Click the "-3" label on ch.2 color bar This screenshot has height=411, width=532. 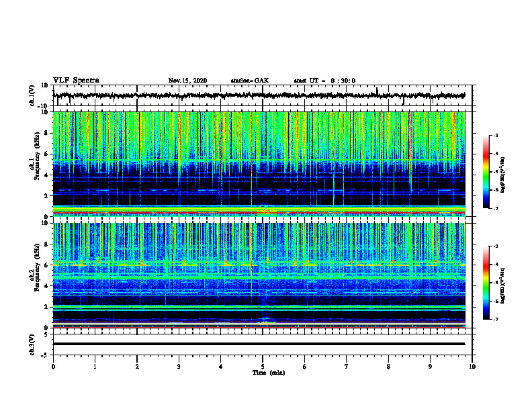pyautogui.click(x=496, y=246)
